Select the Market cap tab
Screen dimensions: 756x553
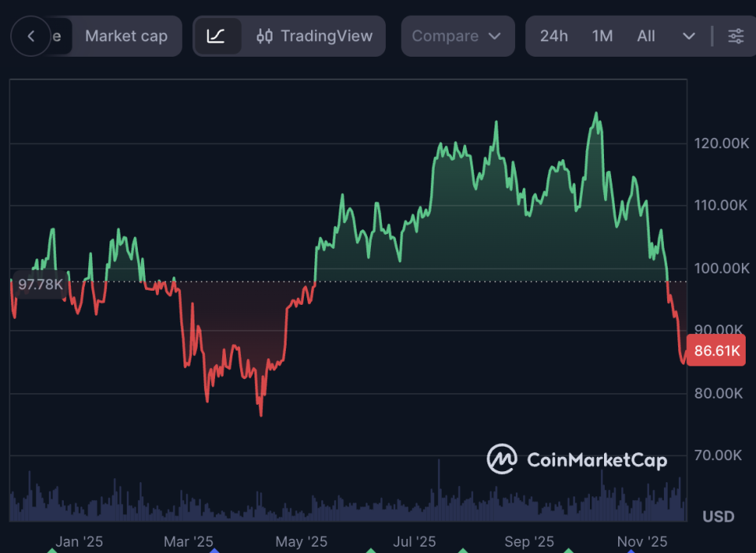coord(126,36)
